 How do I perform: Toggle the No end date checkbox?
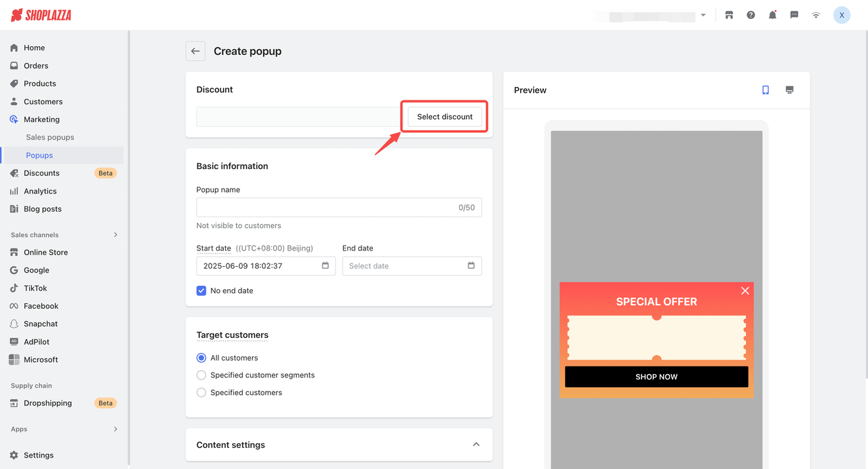[201, 290]
